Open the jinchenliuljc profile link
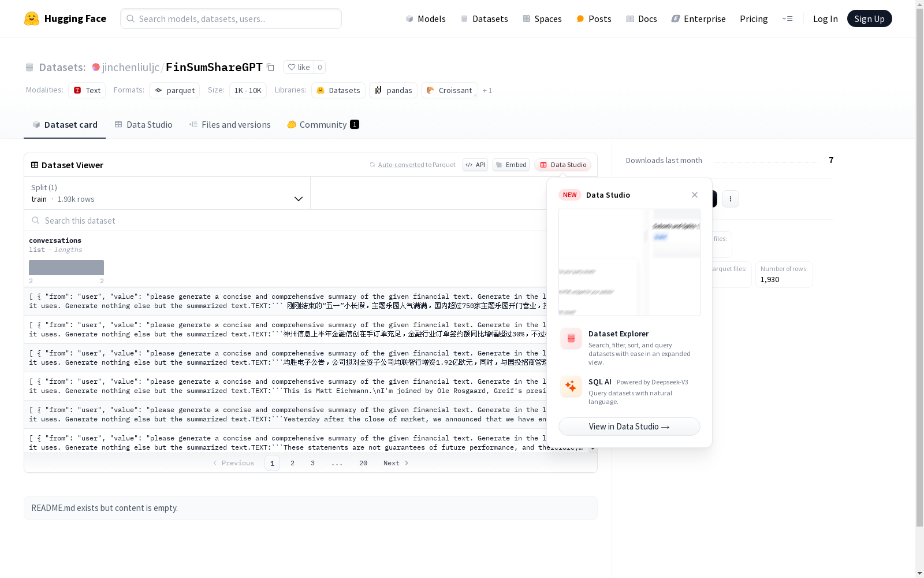The width and height of the screenshot is (924, 578). [131, 67]
